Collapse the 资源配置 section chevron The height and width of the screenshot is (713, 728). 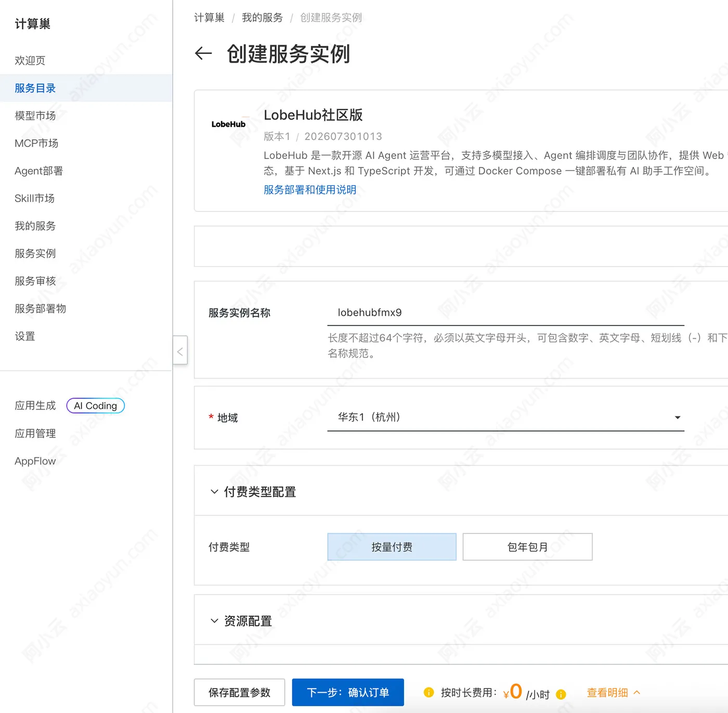coord(214,621)
